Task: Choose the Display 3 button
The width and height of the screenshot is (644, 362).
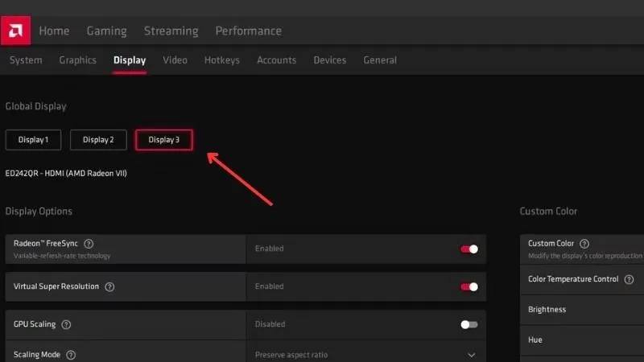Action: (163, 140)
